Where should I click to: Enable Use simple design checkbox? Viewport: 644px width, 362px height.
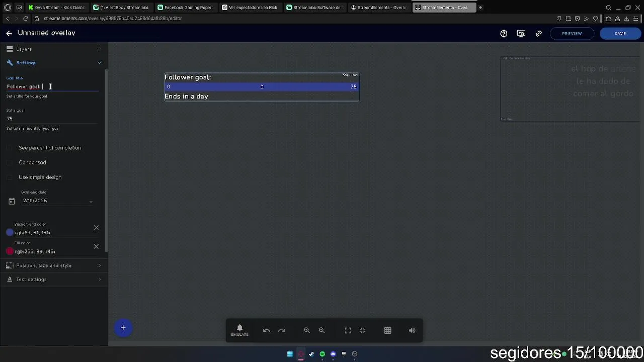point(10,177)
